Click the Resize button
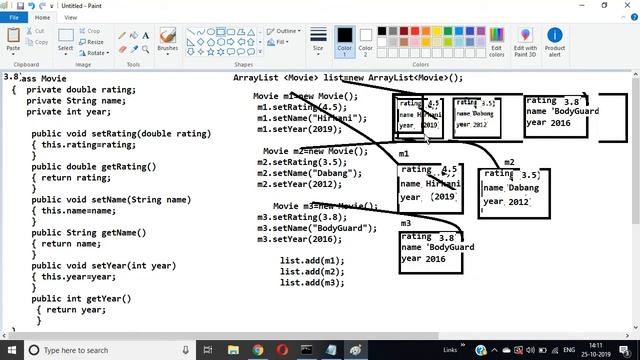Image resolution: width=640 pixels, height=360 pixels. (x=91, y=42)
